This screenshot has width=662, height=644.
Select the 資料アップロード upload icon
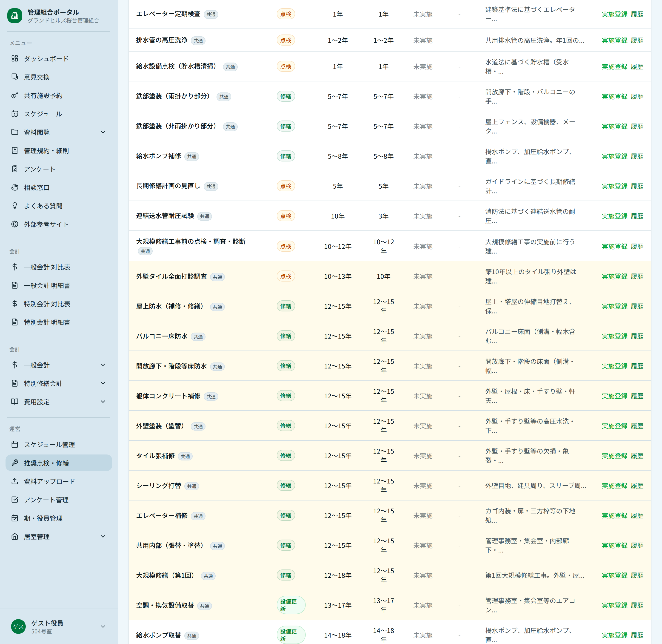click(x=15, y=481)
